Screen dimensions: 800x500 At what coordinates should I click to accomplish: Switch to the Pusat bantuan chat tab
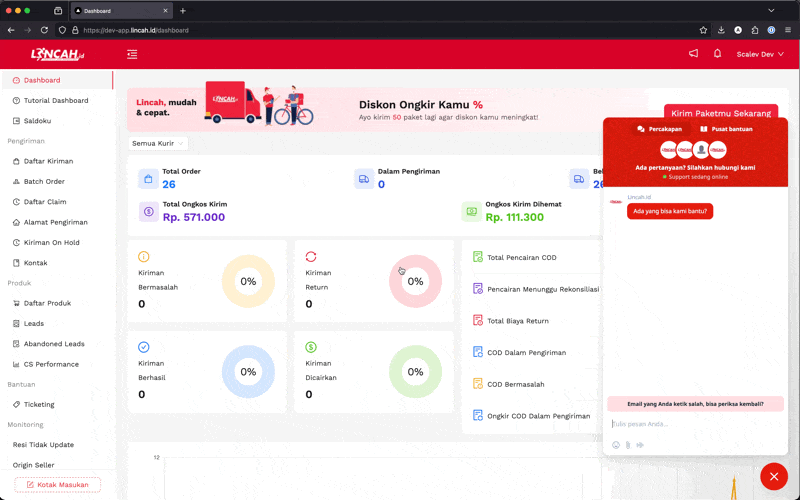(x=726, y=129)
